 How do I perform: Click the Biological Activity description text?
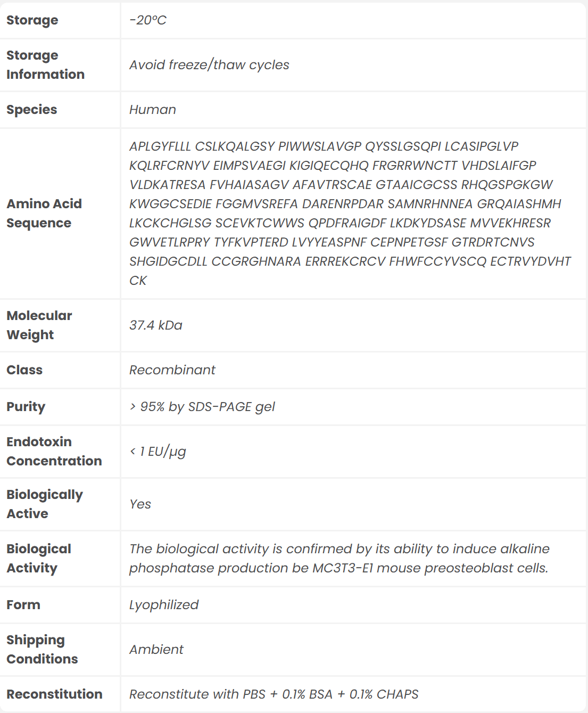pyautogui.click(x=339, y=559)
